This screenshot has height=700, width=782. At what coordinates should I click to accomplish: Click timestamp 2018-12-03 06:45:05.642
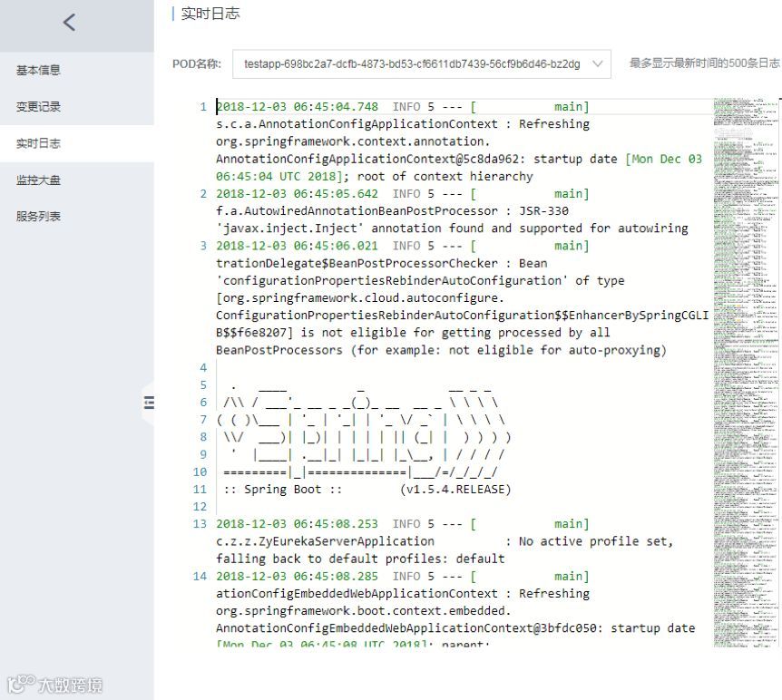point(297,193)
